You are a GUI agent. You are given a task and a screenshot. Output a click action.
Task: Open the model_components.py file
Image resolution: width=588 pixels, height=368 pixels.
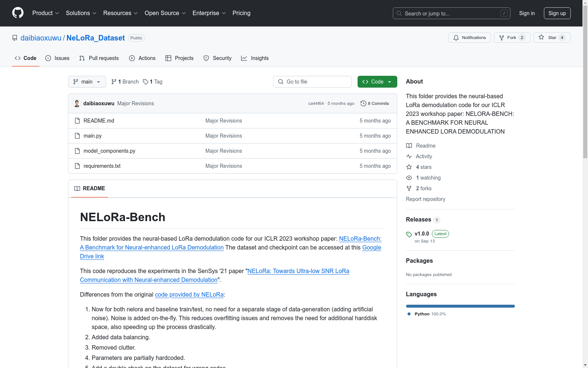click(109, 151)
